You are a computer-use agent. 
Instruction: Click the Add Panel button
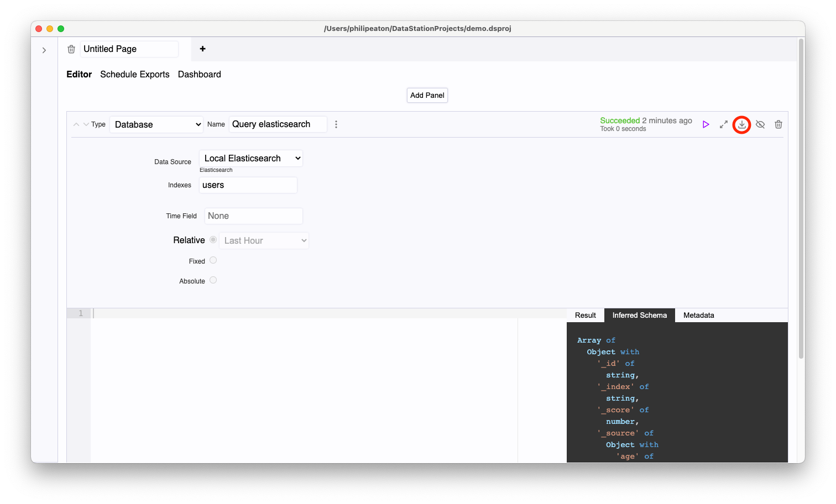pos(427,95)
